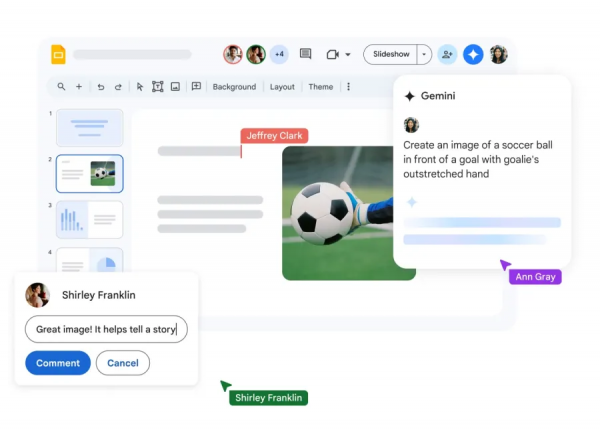Click the comment text input field
Screen dimensions: 600x430
click(106, 329)
